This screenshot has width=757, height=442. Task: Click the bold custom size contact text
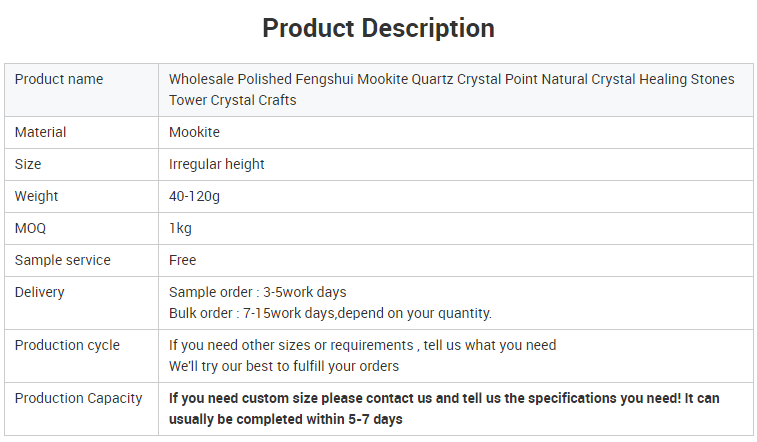pyautogui.click(x=444, y=409)
